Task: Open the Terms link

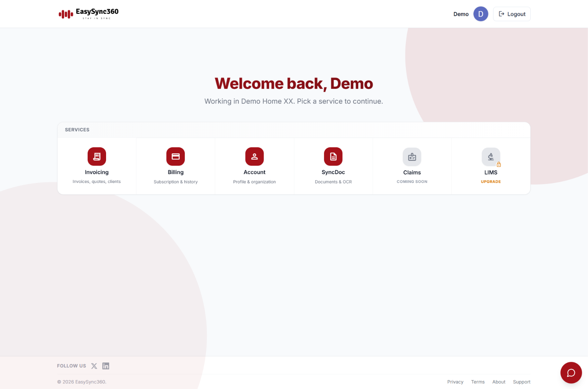Action: (x=478, y=382)
